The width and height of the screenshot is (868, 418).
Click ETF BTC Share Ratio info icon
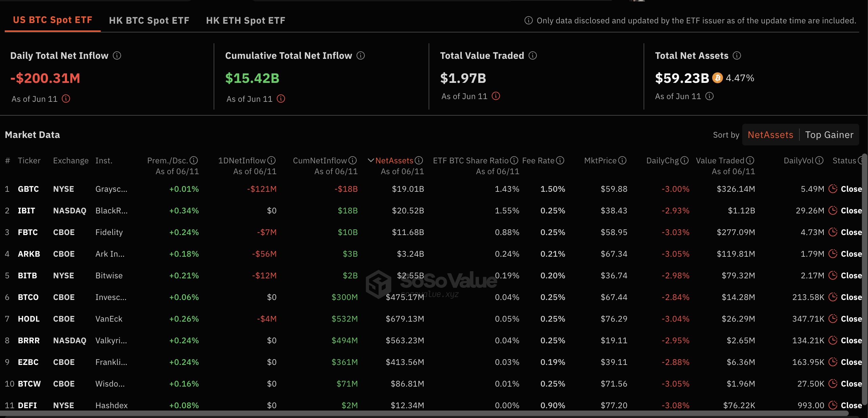coord(514,160)
